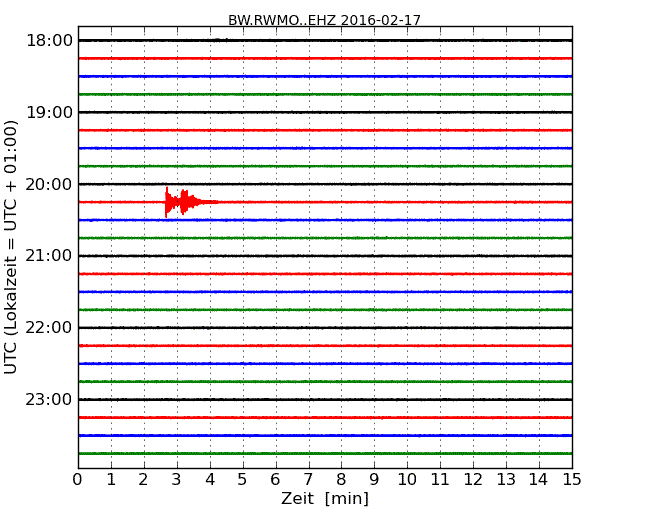
Task: Select x-axis tick label 10
Action: coord(407,479)
